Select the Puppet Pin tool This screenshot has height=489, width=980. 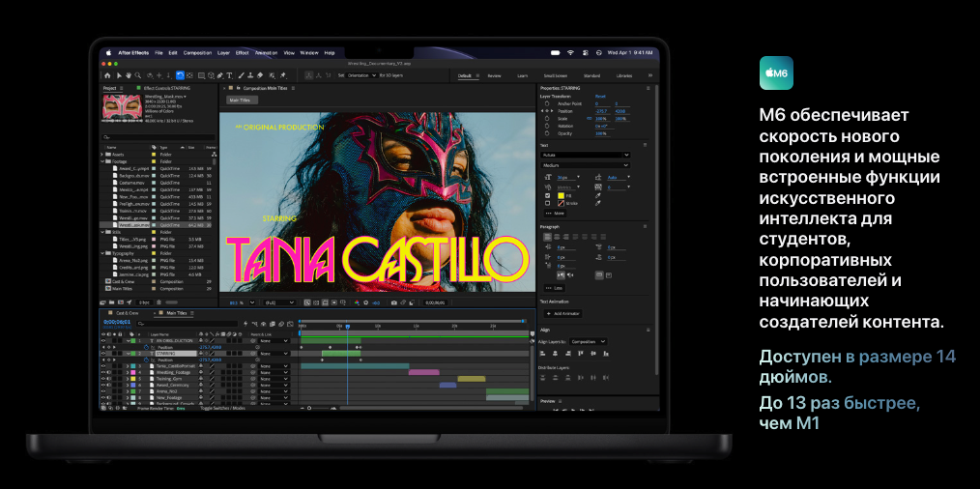click(x=283, y=75)
